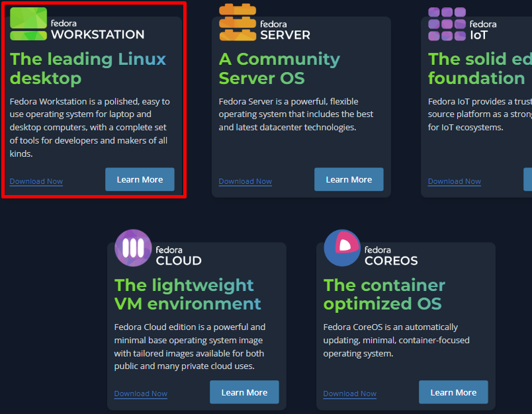Open Learn More for Fedora Cloud
Screen dimensions: 532x414
click(244, 392)
